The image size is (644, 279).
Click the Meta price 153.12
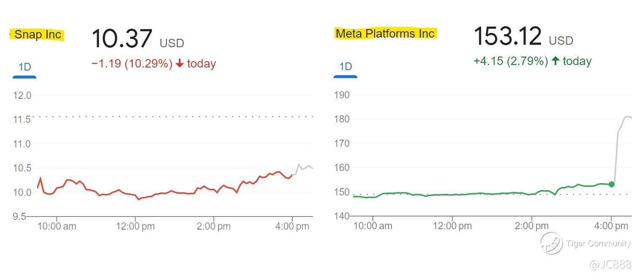(x=507, y=36)
